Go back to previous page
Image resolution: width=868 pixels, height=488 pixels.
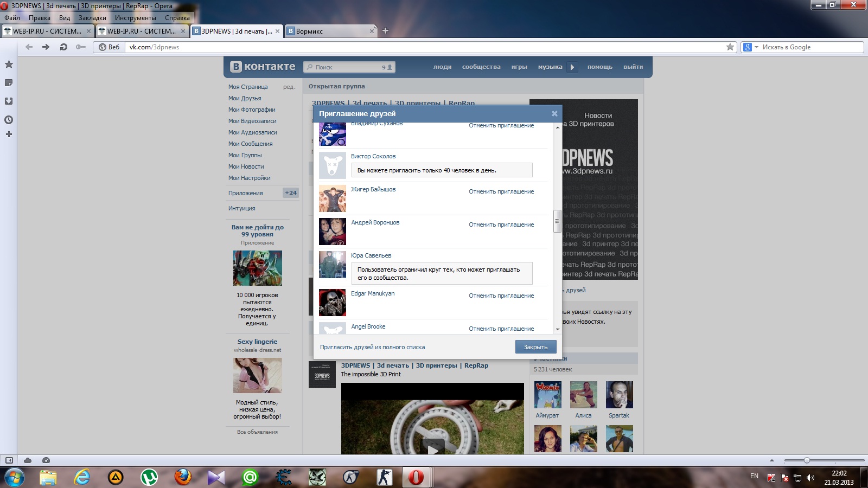[x=29, y=47]
